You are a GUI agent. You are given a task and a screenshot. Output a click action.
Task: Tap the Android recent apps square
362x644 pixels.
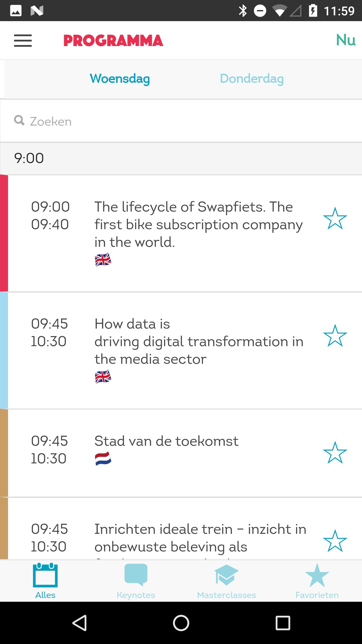pyautogui.click(x=283, y=623)
